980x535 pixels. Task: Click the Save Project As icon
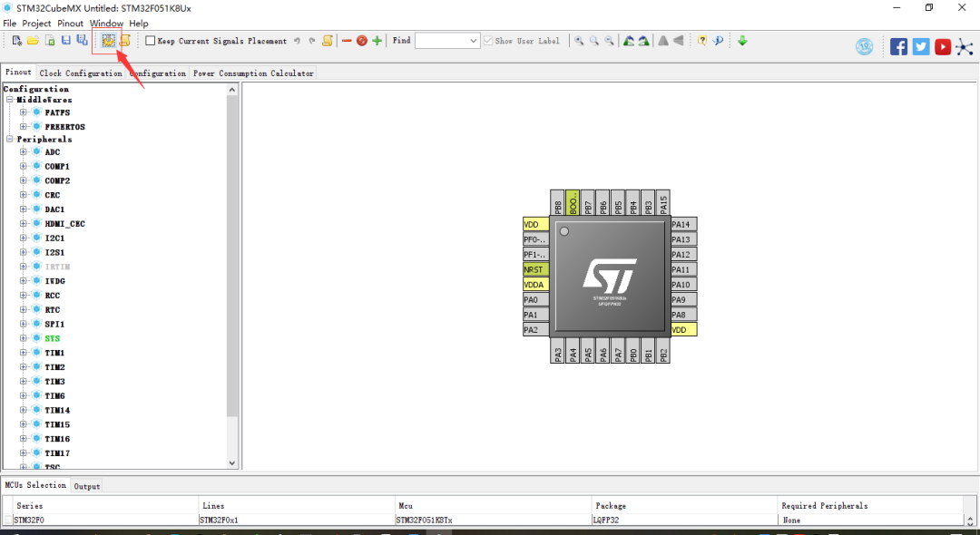click(82, 41)
